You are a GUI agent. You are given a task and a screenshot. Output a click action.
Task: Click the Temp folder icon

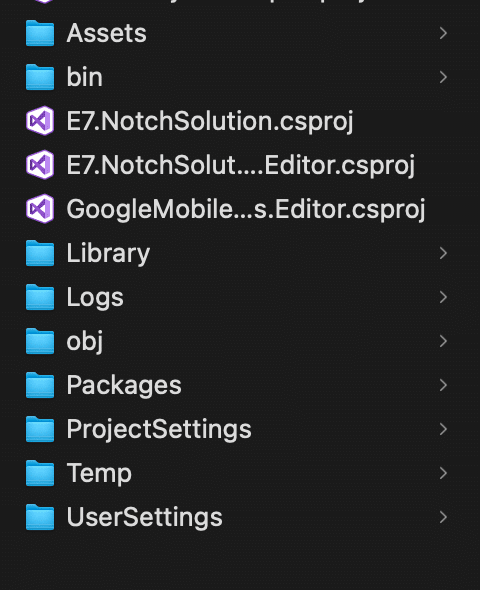coord(40,473)
